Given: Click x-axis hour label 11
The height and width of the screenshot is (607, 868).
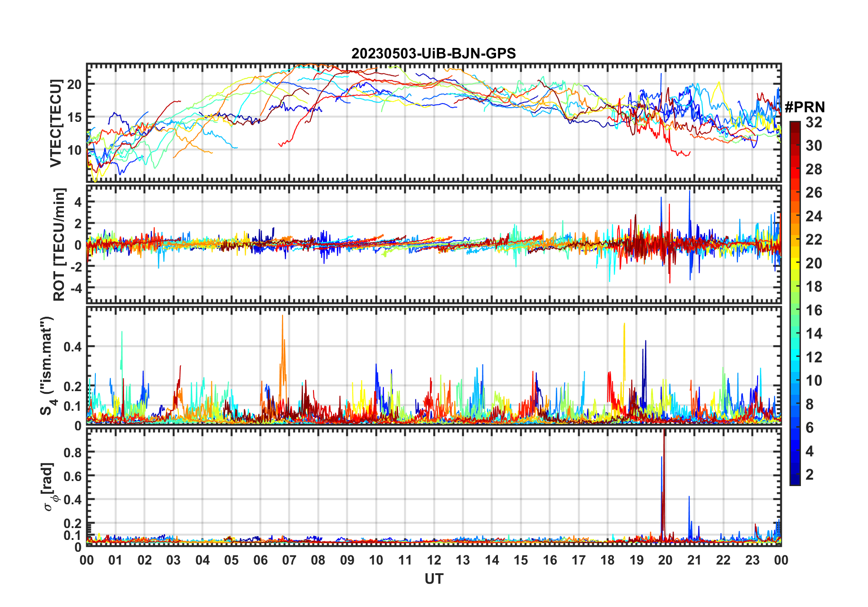Looking at the screenshot, I should click(x=405, y=560).
